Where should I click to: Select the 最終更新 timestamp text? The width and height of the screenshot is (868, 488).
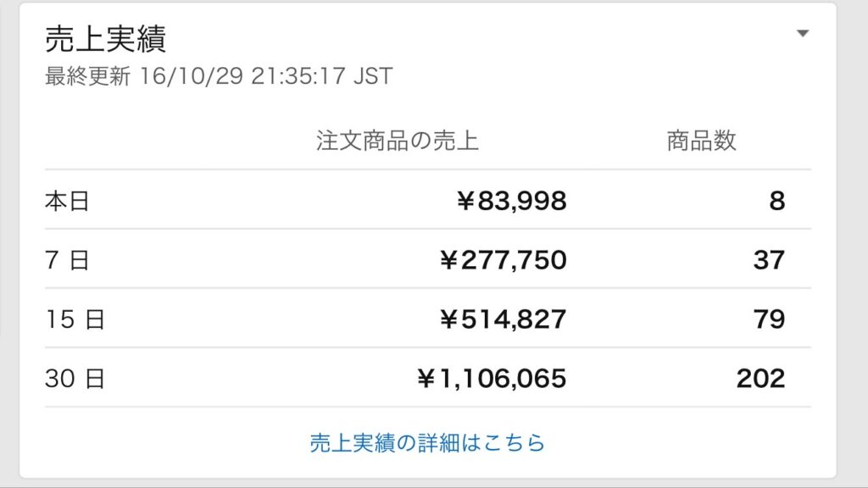pos(219,75)
